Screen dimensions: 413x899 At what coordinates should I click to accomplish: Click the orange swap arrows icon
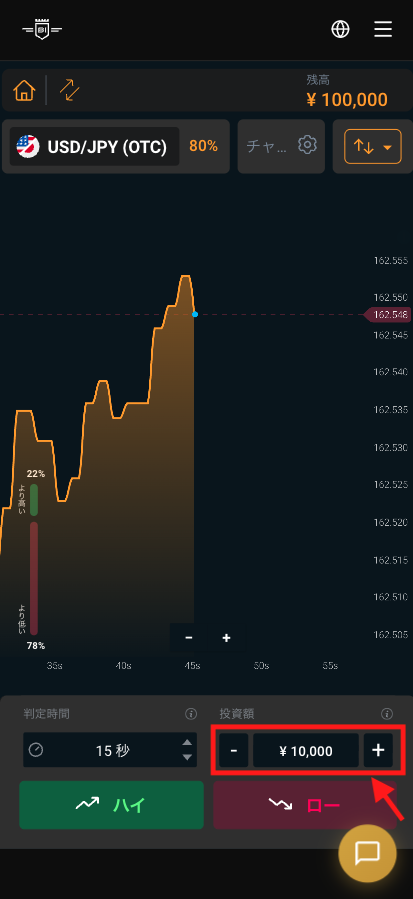coord(69,91)
